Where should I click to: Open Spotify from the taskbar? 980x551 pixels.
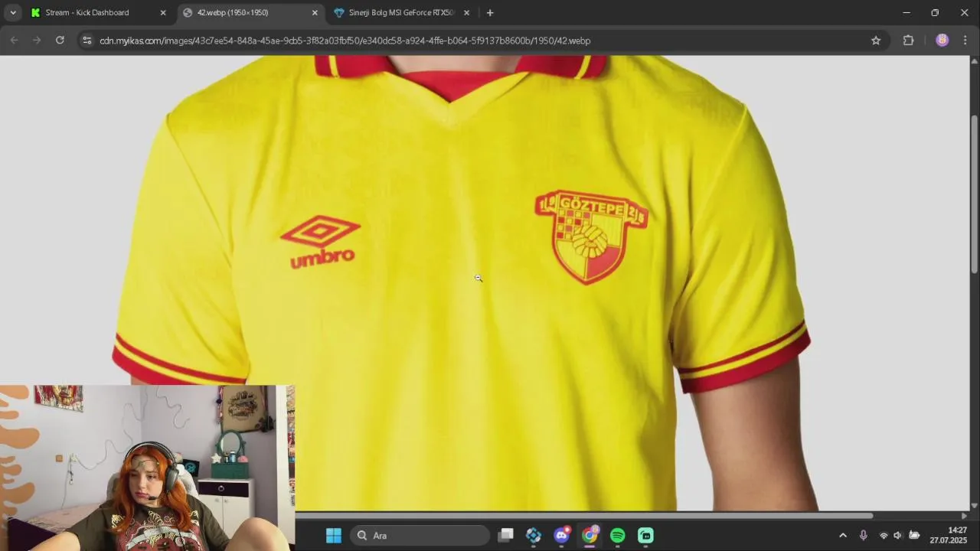click(618, 536)
